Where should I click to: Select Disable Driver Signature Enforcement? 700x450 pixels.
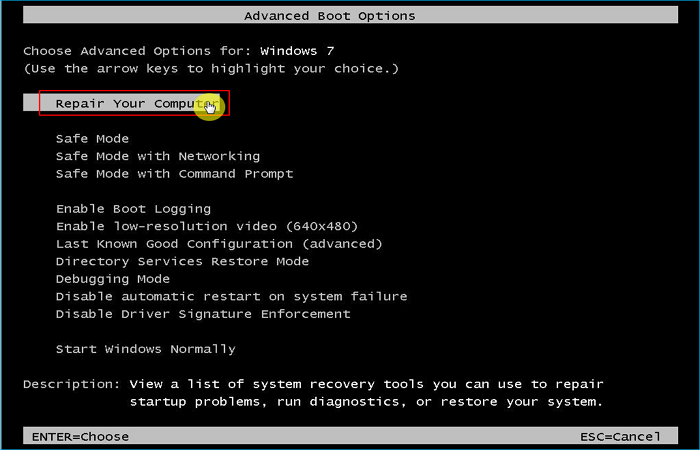click(203, 314)
